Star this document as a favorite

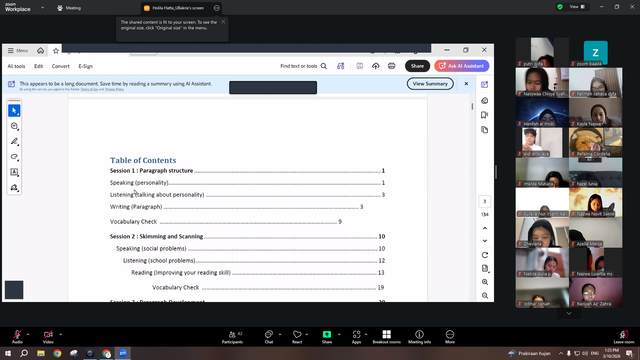pyautogui.click(x=56, y=51)
